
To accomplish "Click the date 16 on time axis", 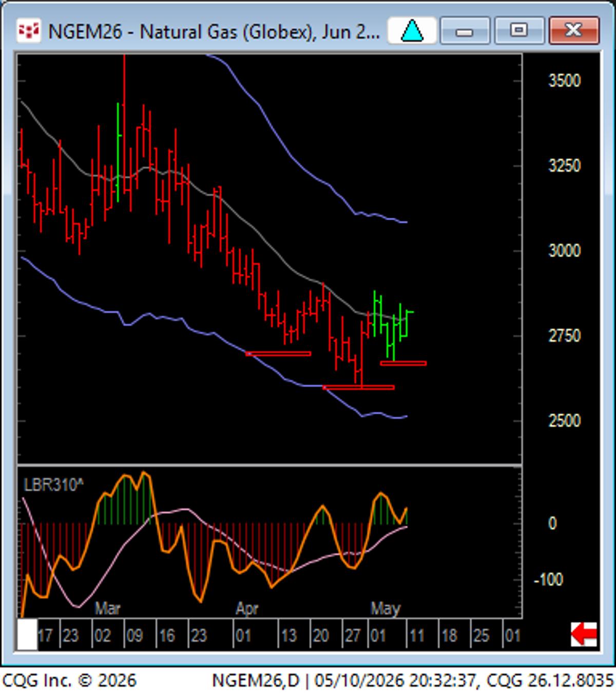I will coord(166,636).
